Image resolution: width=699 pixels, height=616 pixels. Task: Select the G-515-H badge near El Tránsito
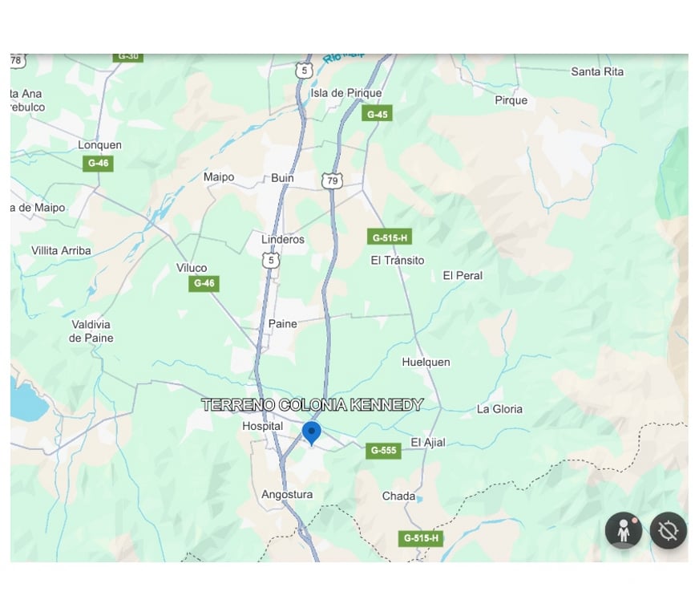[x=389, y=237]
